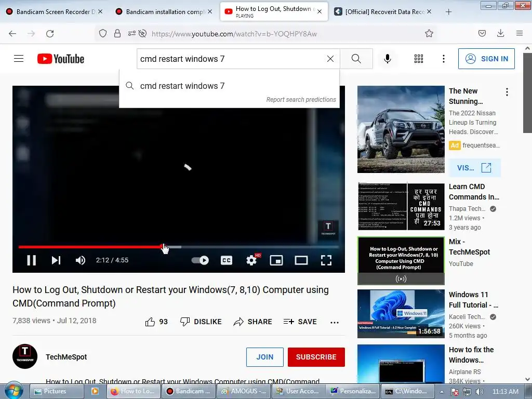
Task: Open the C:\Windo... command prompt taskbar item
Action: point(408,391)
